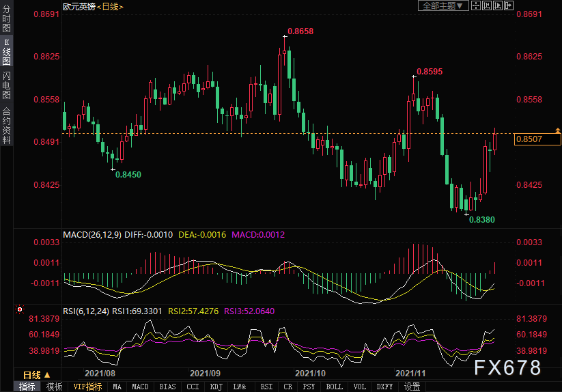Open the 设置 settings button
The image size is (562, 392).
[x=412, y=387]
